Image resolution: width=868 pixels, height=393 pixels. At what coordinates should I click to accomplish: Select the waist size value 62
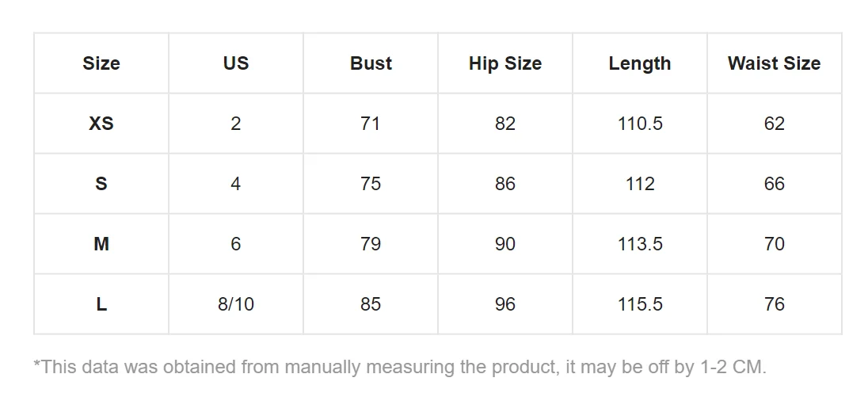pos(774,124)
